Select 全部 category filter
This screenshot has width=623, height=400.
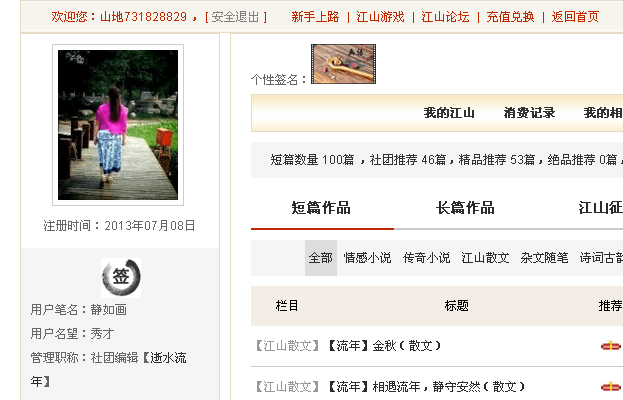pos(321,258)
